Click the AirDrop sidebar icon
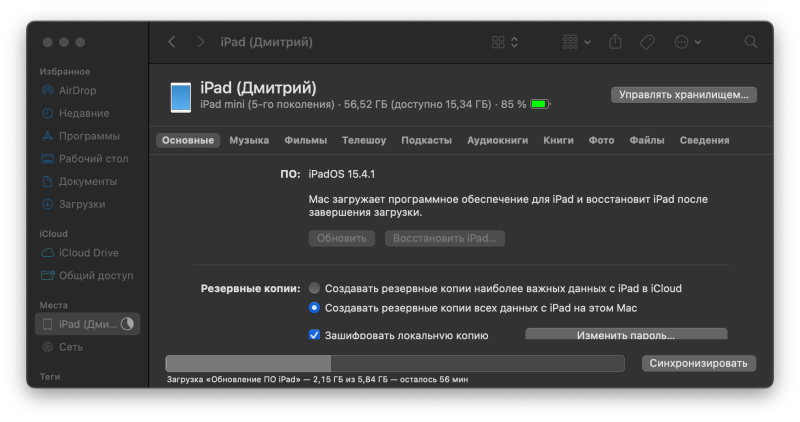 click(x=47, y=90)
